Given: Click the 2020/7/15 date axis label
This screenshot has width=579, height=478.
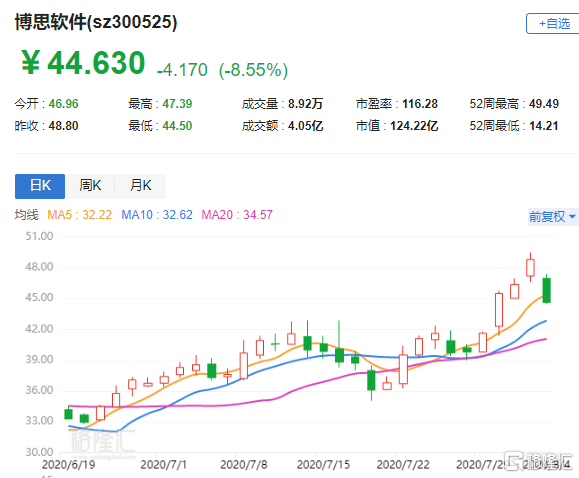Looking at the screenshot, I should tap(323, 465).
